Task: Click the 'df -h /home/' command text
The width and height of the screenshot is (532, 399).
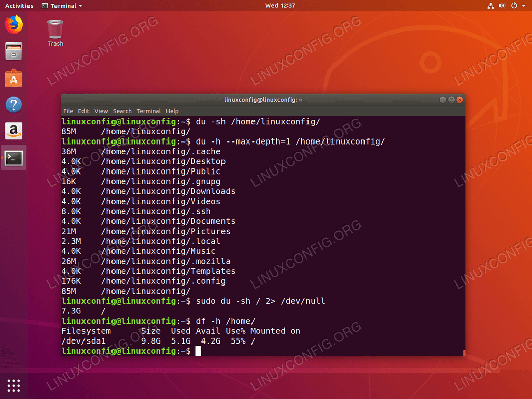Action: (x=226, y=321)
